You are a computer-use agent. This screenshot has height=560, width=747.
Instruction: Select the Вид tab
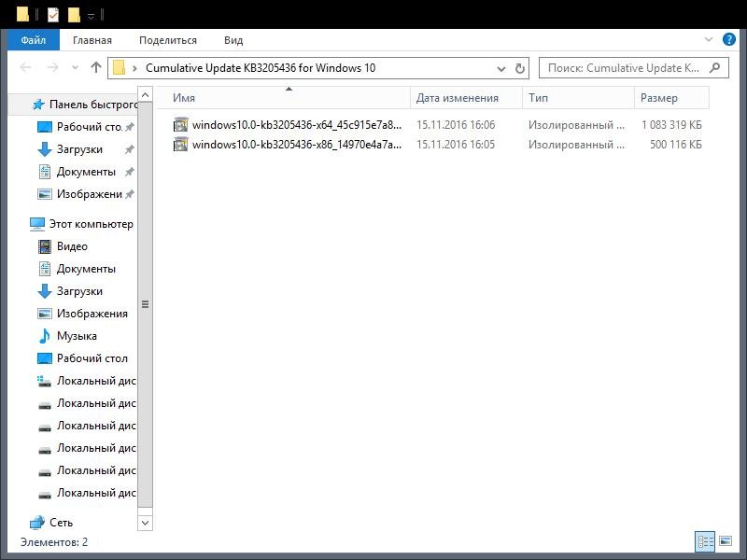pos(233,40)
